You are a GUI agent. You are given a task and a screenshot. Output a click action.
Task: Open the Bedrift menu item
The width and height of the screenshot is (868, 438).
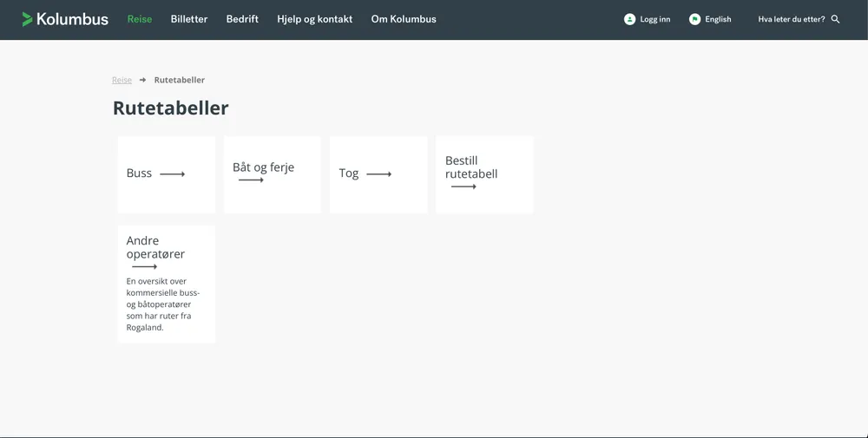point(242,19)
